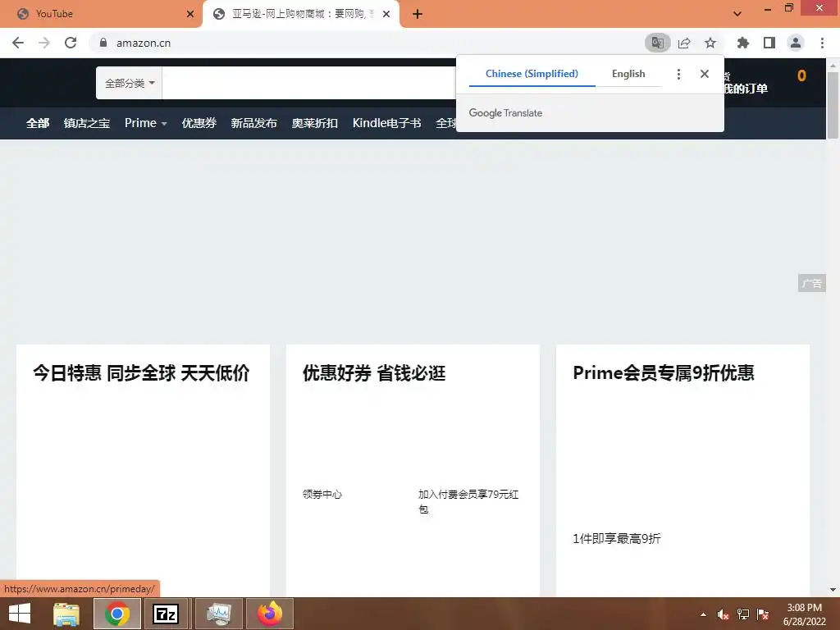Expand the tab search chevron
Screen dimensions: 840x630
point(737,14)
